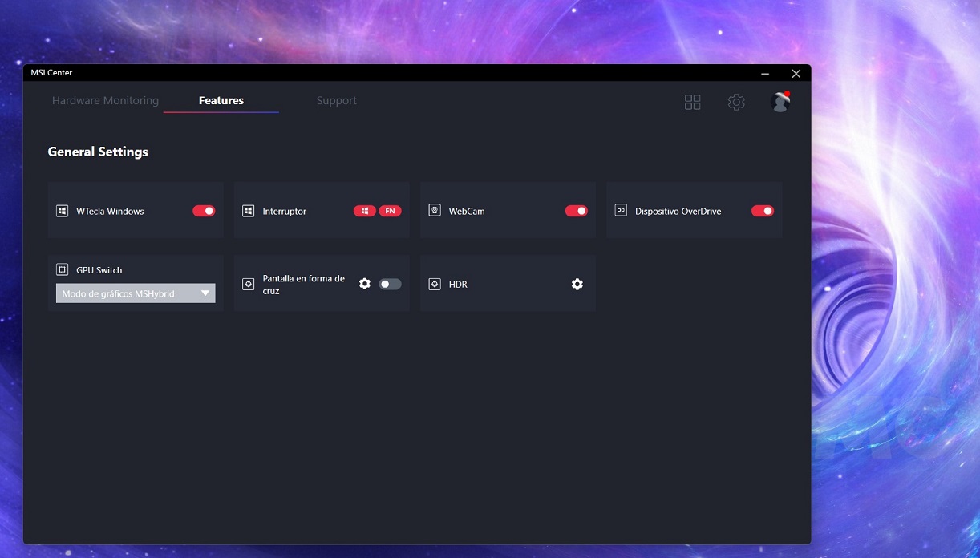
Task: Disable the WTecla Windows toggle
Action: pyautogui.click(x=204, y=211)
